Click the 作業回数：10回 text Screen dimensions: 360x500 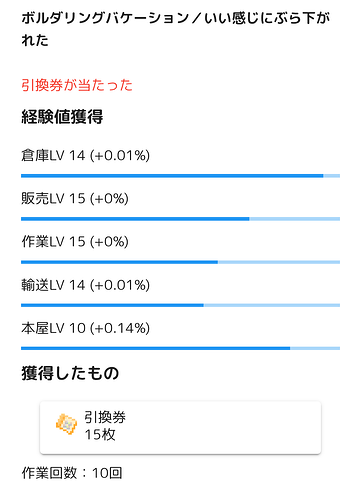[x=72, y=473]
